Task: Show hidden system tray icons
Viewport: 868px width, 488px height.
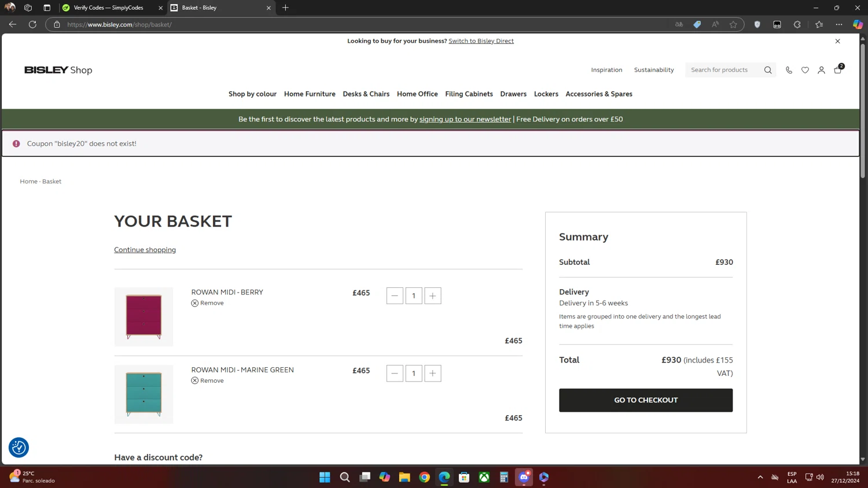Action: [x=760, y=477]
